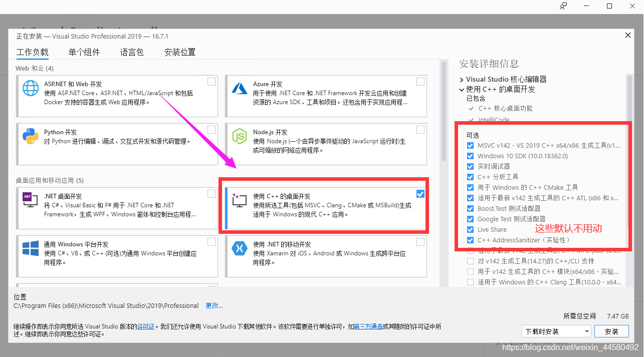Click the Node.js development logo icon
Image resolution: width=644 pixels, height=357 pixels.
click(240, 136)
